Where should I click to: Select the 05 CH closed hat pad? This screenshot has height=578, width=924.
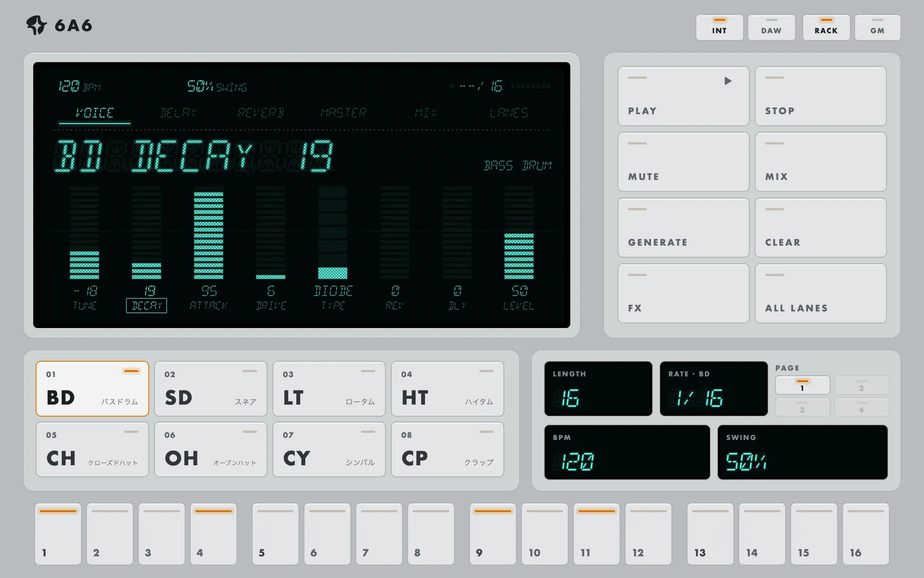click(92, 449)
